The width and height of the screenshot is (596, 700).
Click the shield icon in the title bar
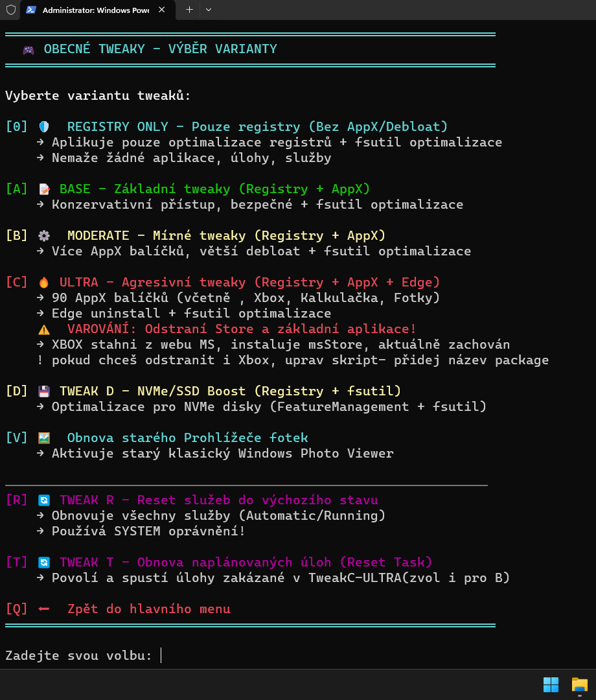point(11,10)
